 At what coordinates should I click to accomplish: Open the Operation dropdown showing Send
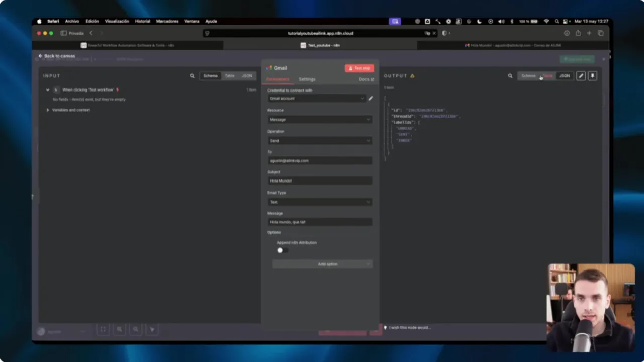320,141
